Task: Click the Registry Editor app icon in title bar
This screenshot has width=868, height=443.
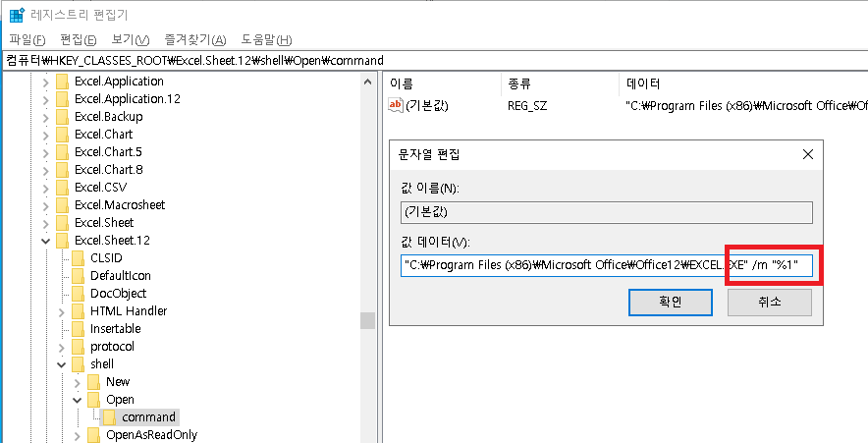Action: pyautogui.click(x=17, y=15)
